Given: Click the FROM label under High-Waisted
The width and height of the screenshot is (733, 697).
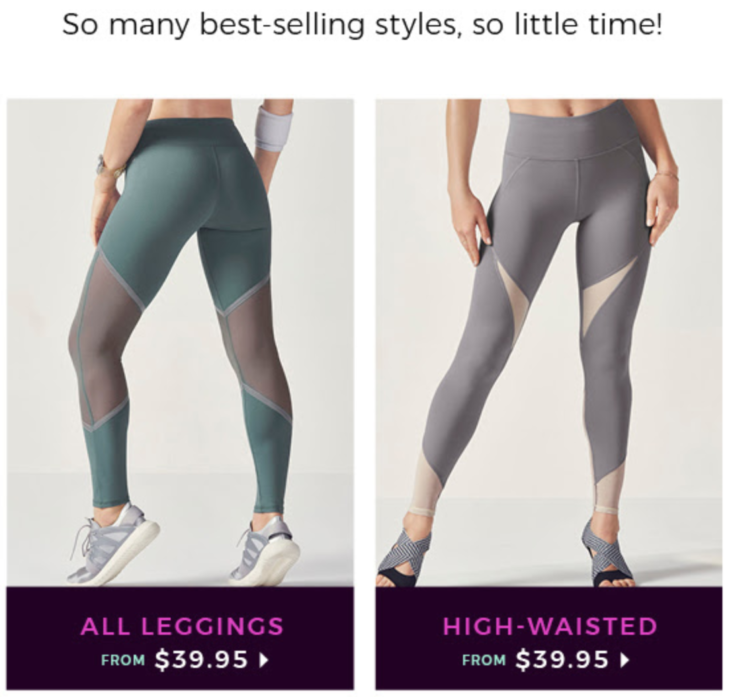Looking at the screenshot, I should pos(484,661).
